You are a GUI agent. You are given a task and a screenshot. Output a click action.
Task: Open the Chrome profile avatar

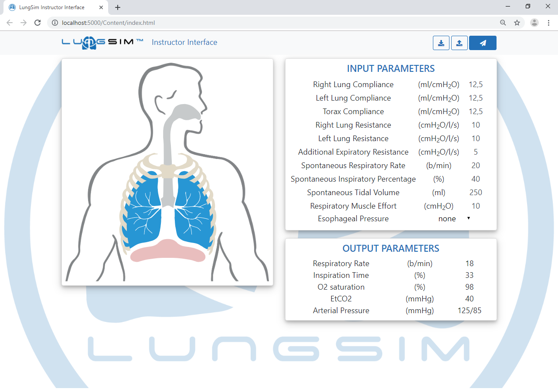(534, 23)
